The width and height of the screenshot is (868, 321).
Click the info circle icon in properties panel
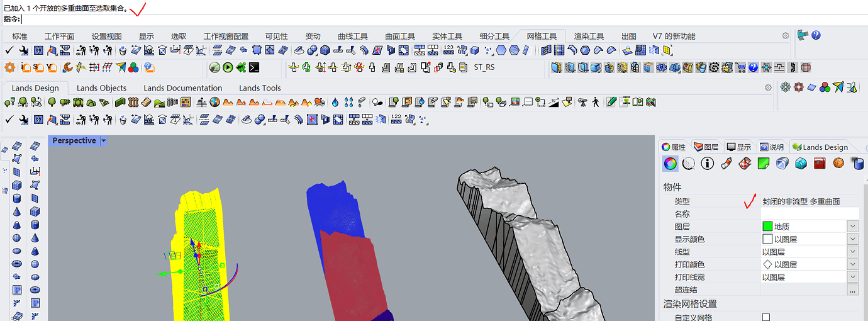[708, 164]
